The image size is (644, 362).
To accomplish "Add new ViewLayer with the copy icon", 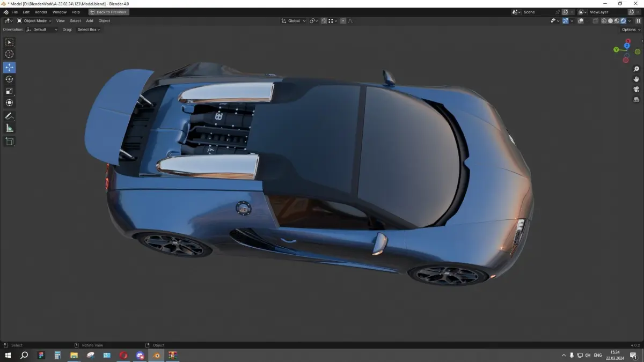I will 631,12.
